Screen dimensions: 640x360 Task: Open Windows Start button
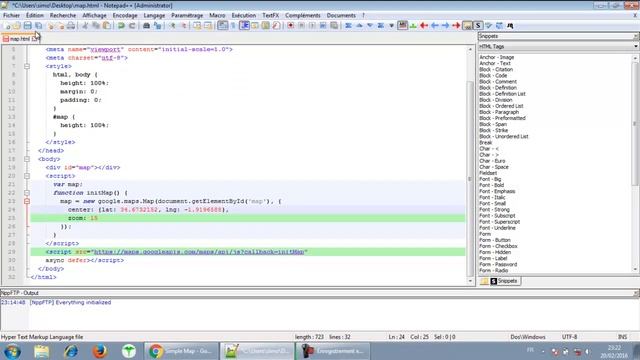[12, 351]
